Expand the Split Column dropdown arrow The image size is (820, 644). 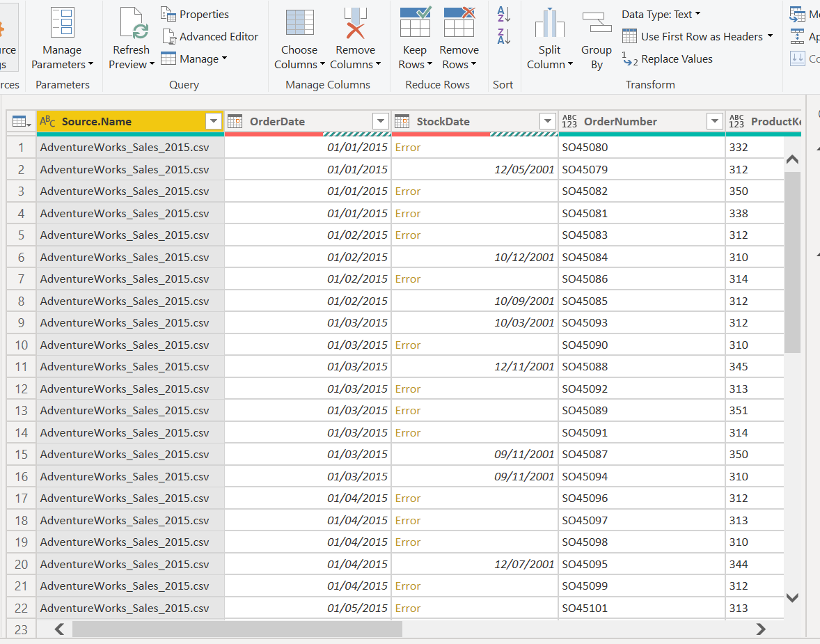pos(571,64)
